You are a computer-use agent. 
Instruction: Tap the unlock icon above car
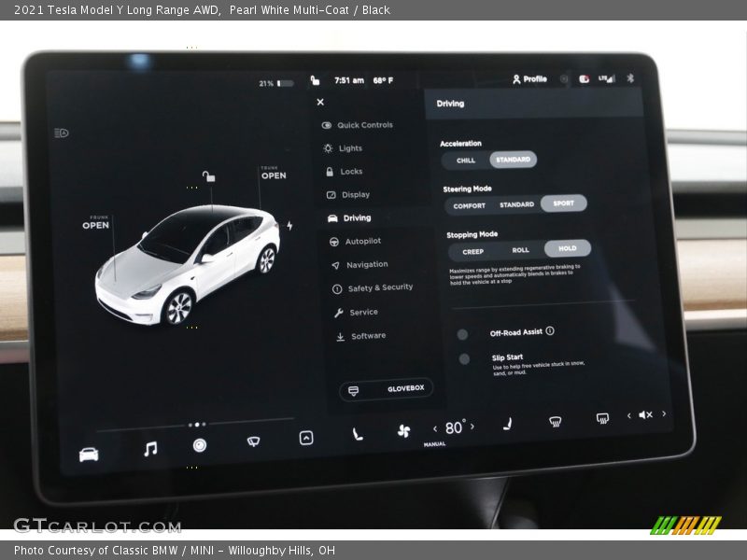[208, 176]
